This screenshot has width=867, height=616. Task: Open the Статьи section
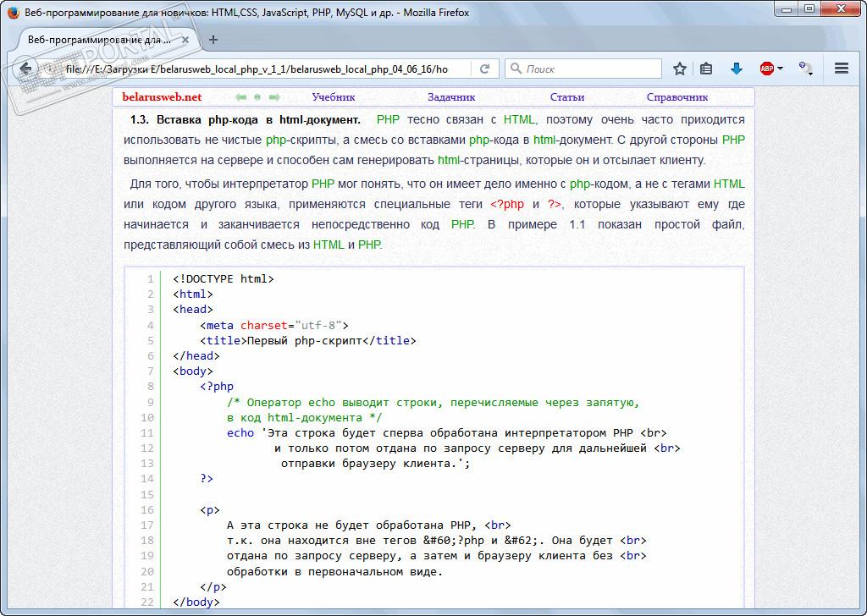point(566,97)
